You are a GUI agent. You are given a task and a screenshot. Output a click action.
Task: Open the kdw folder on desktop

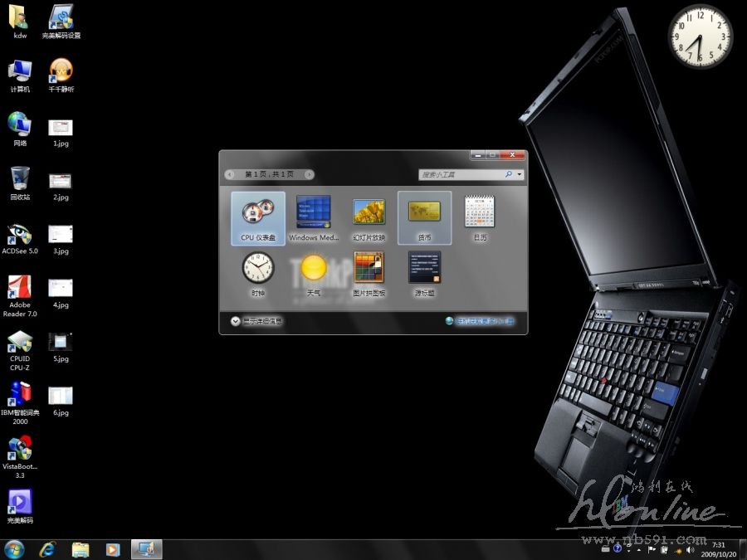tap(20, 22)
